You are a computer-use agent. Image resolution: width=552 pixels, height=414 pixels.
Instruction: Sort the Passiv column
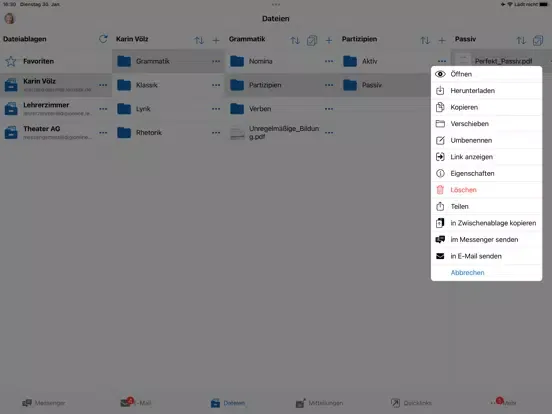tap(521, 40)
